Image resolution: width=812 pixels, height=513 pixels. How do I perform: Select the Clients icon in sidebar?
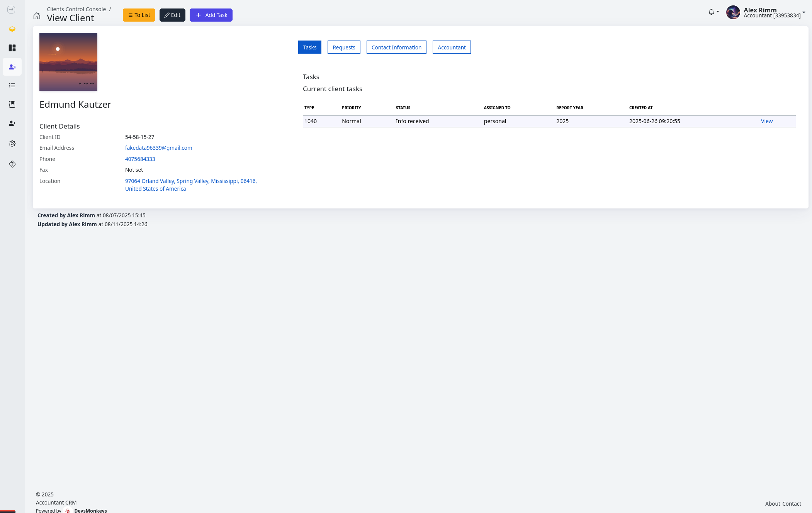[12, 67]
